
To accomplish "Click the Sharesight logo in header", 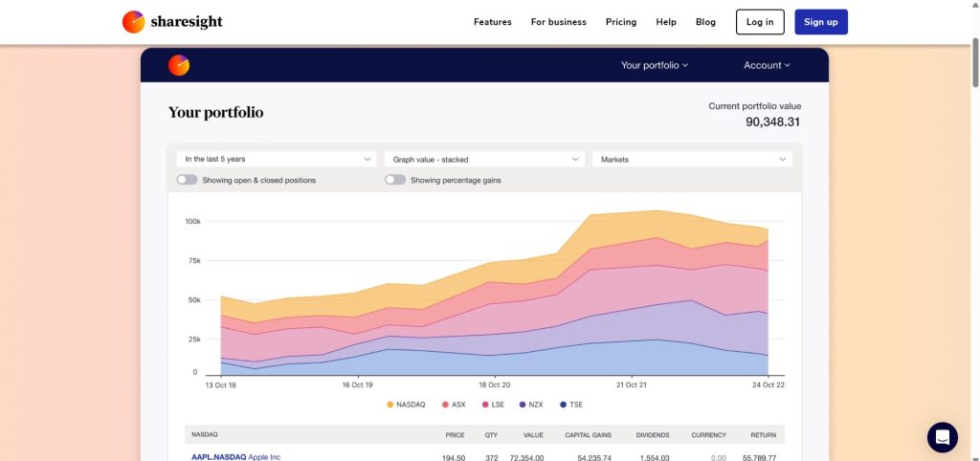I will point(172,22).
